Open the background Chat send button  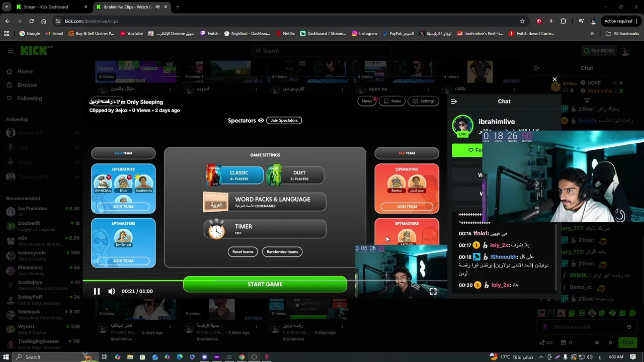point(627,342)
